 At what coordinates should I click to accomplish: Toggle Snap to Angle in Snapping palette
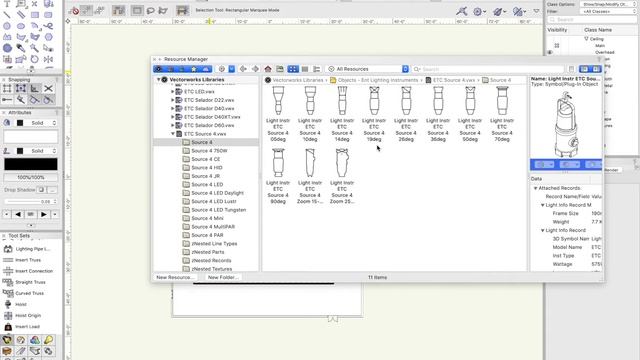pyautogui.click(x=35, y=89)
